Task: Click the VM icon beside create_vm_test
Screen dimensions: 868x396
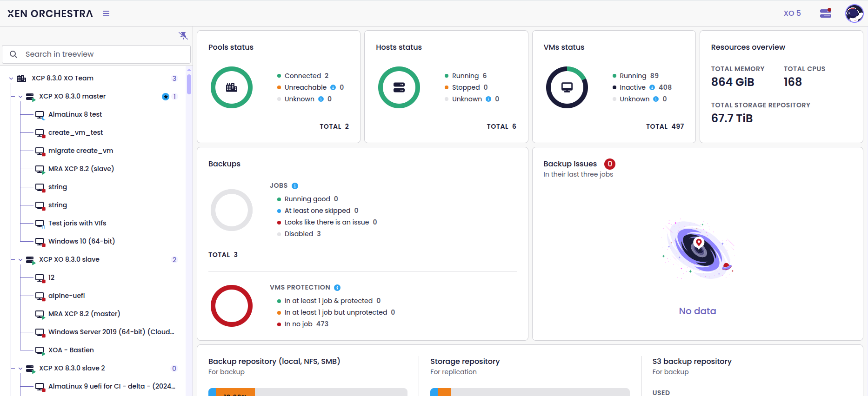Action: [x=40, y=133]
